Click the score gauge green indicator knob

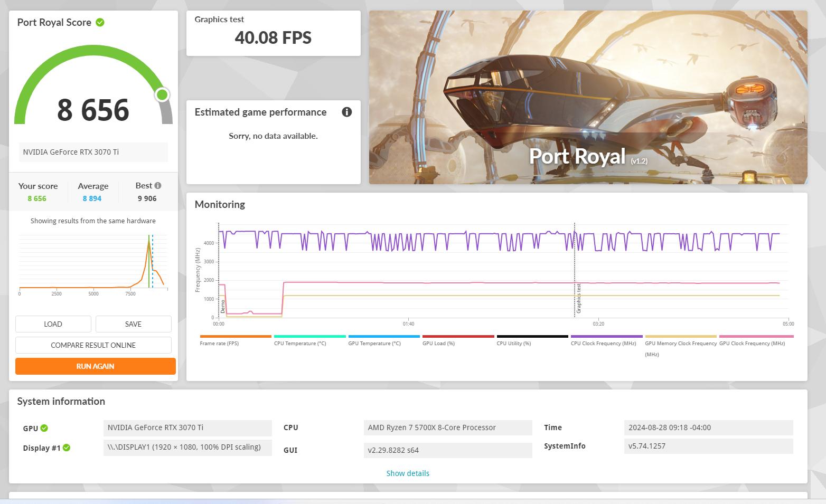coord(162,95)
